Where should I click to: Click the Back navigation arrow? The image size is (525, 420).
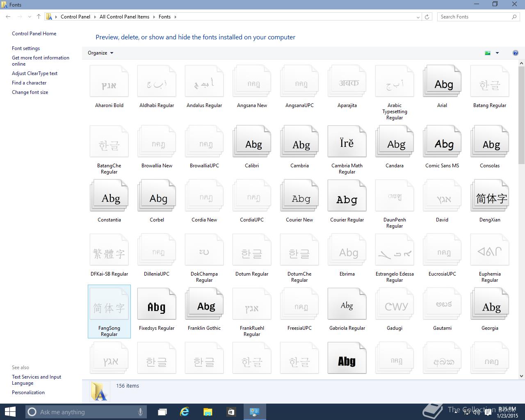coord(8,17)
